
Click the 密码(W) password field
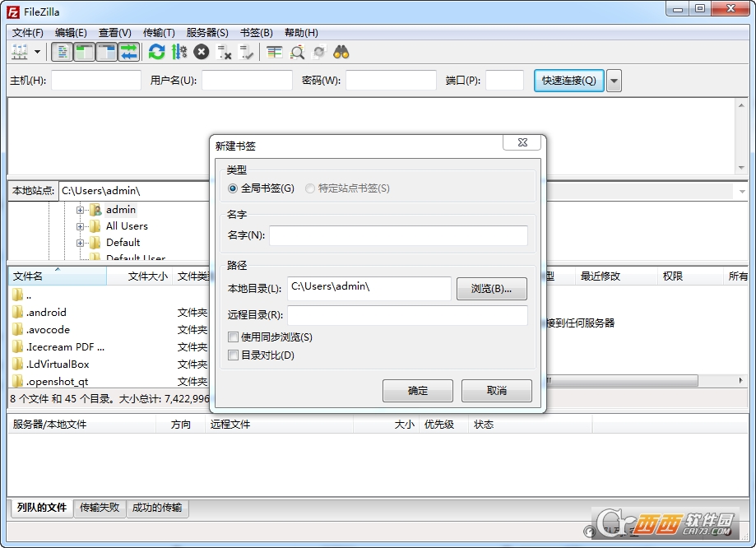click(391, 80)
